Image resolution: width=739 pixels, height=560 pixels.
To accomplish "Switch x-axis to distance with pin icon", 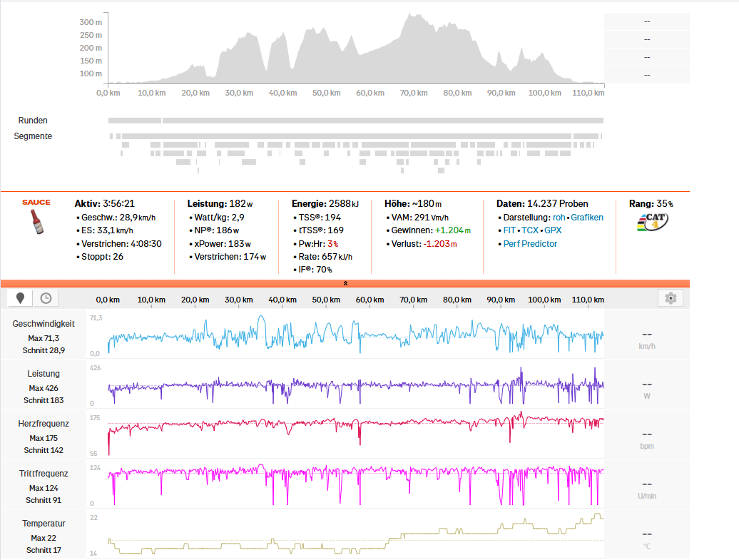I will [x=21, y=298].
